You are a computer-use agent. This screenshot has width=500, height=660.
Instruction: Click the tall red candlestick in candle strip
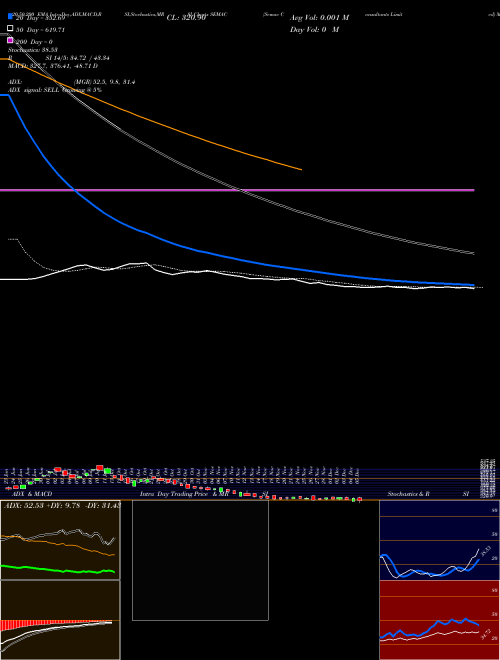(x=100, y=467)
